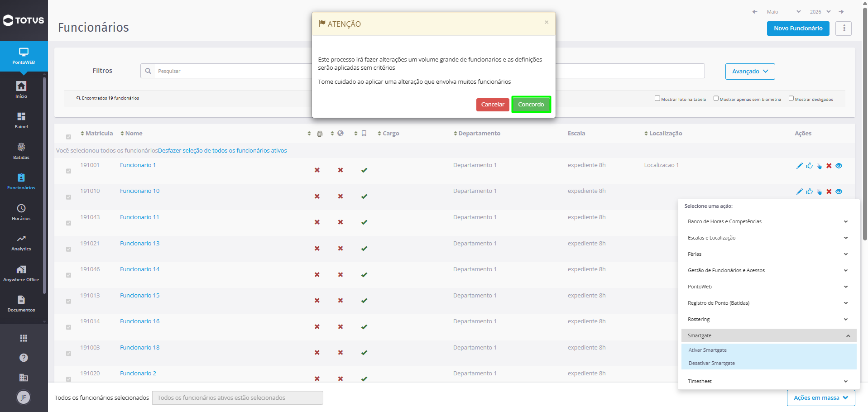Image resolution: width=868 pixels, height=412 pixels.
Task: Click the TOTVS logo
Action: 24,20
